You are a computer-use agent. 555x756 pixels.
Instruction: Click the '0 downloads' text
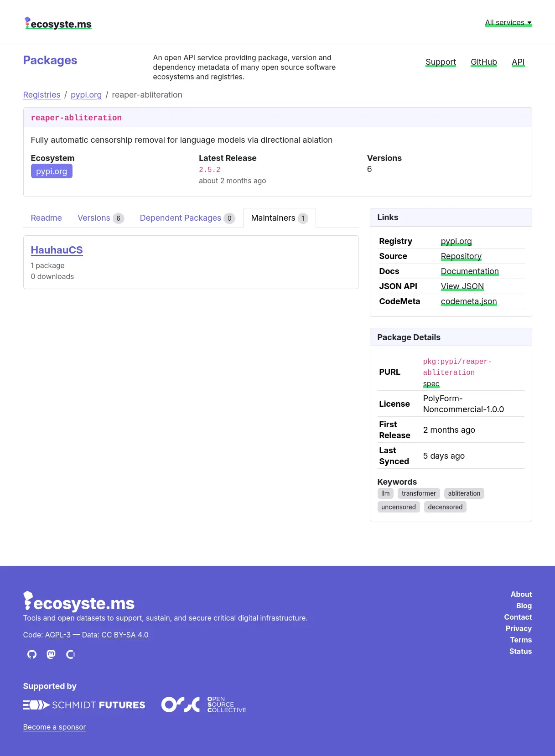pos(52,276)
